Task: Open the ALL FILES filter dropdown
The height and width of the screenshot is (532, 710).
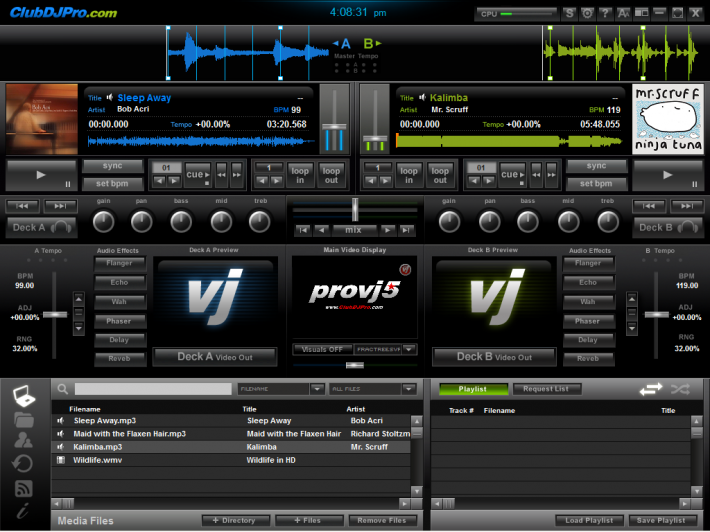Action: (409, 389)
